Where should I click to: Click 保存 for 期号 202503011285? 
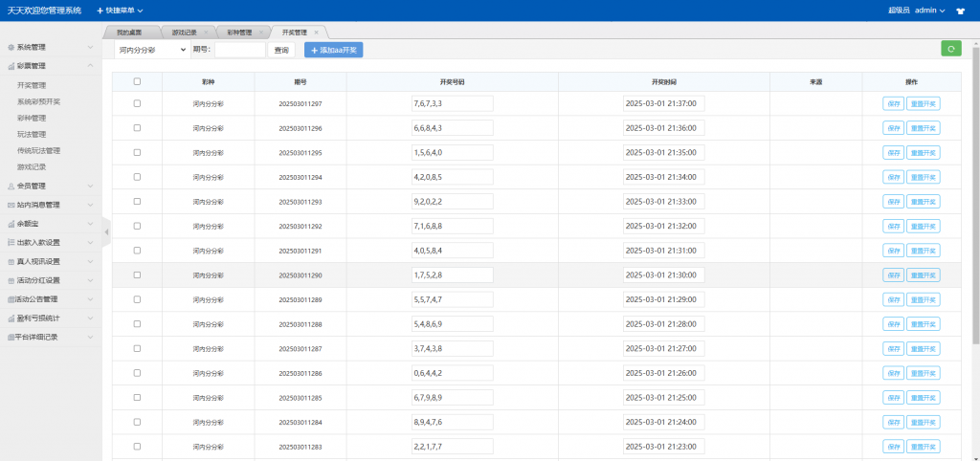[x=893, y=397]
